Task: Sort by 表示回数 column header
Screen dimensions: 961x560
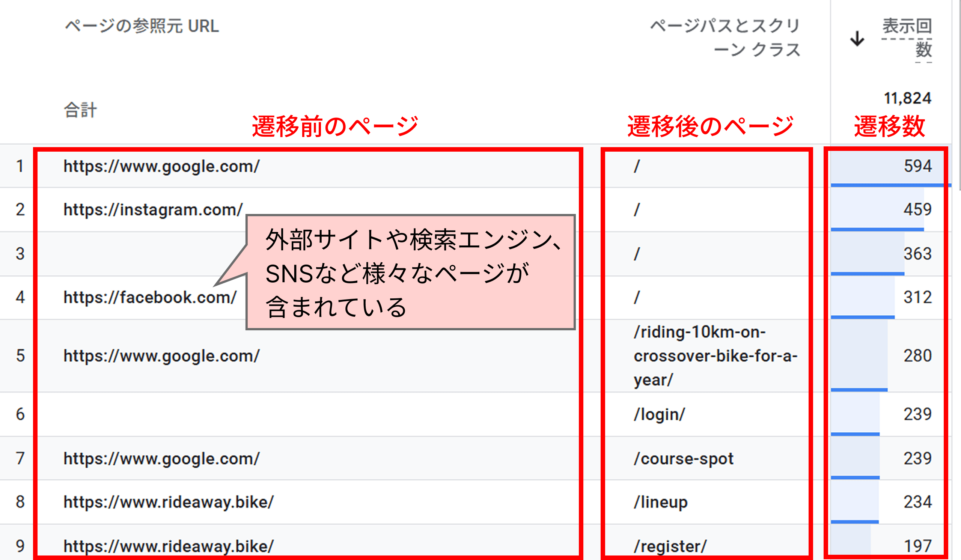Action: [907, 38]
